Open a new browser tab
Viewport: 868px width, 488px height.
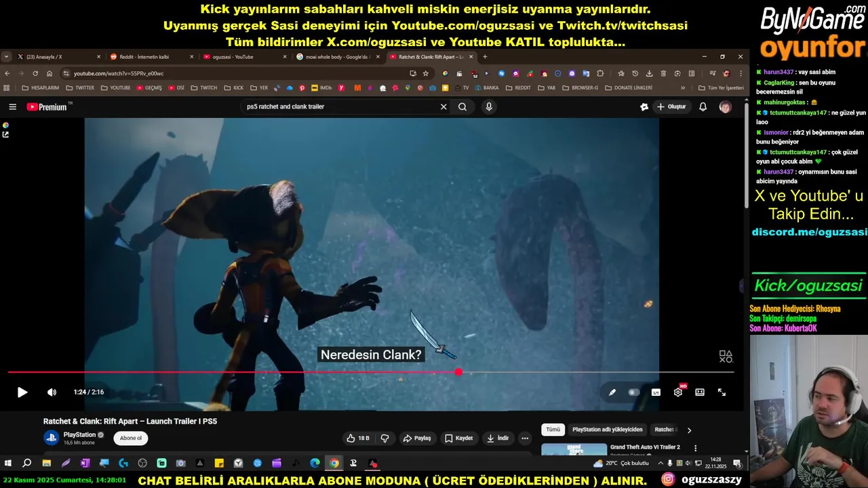485,57
